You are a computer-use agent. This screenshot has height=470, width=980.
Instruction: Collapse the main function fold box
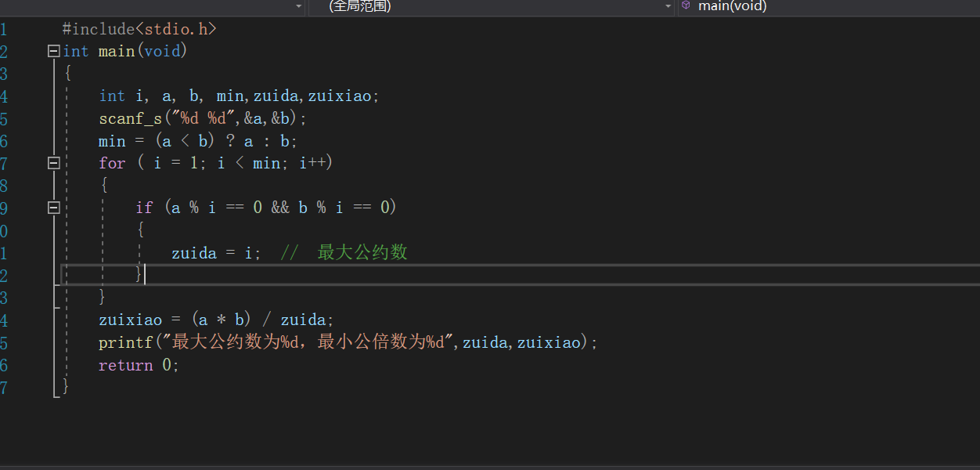[x=53, y=51]
